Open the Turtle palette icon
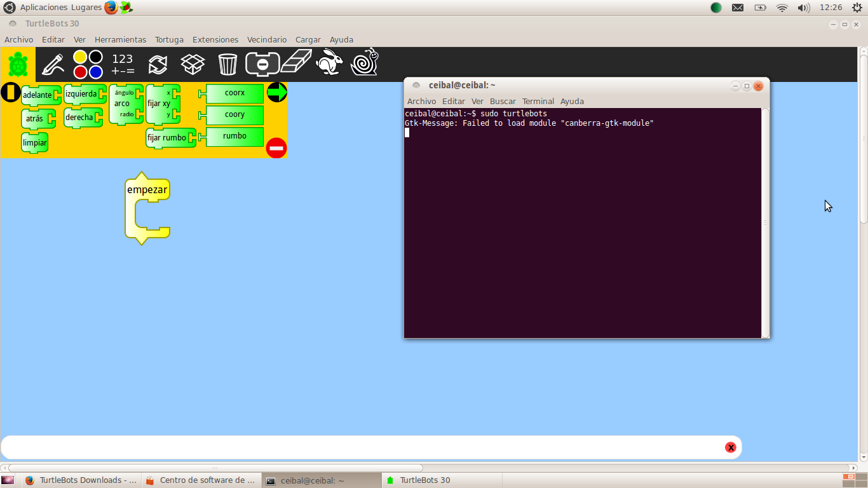This screenshot has height=488, width=868. pos(18,64)
